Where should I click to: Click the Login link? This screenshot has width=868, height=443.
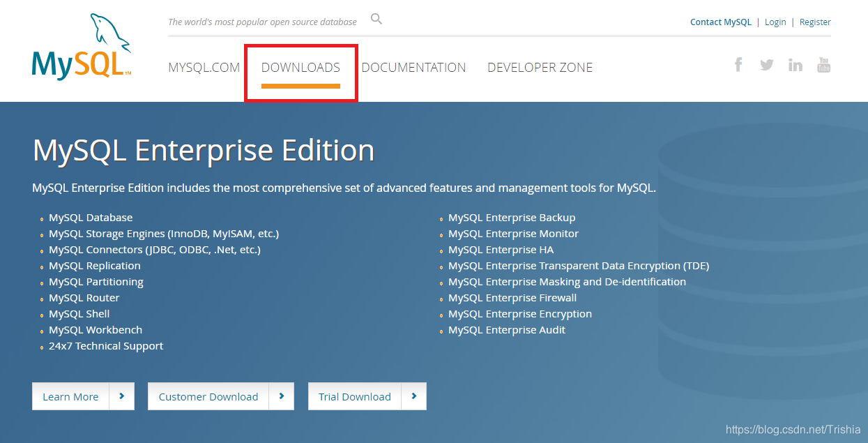tap(775, 22)
